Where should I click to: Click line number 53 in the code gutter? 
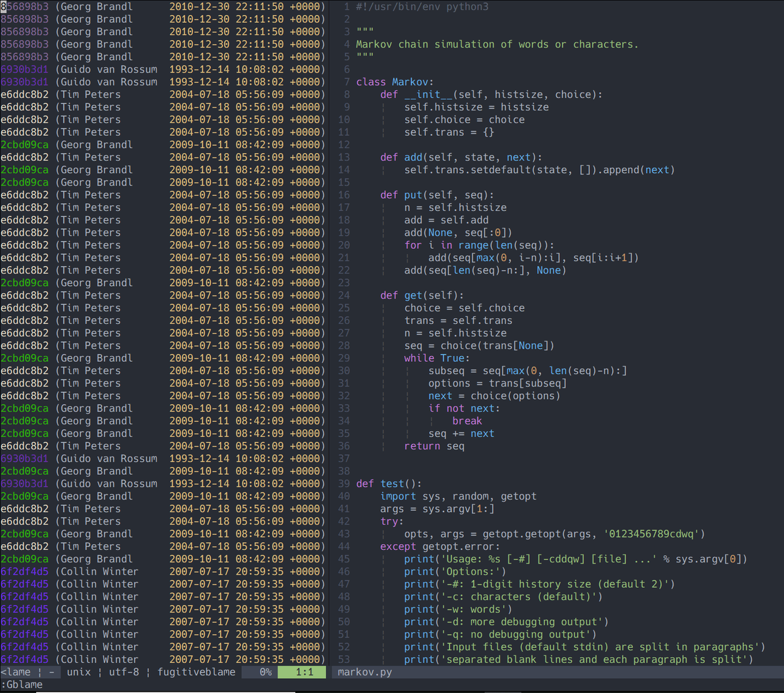click(344, 660)
